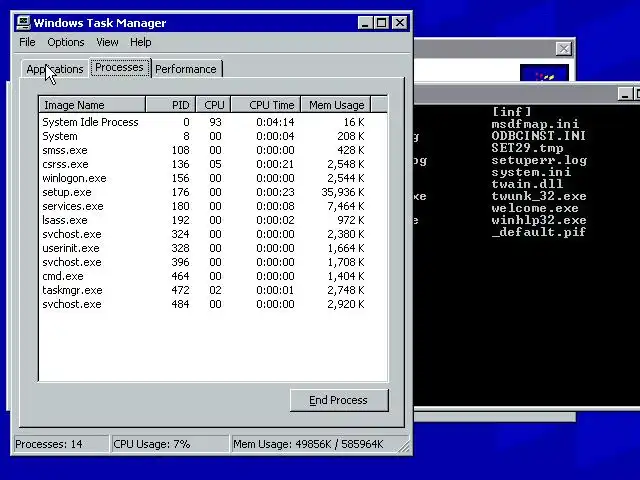Select svchost.exe with PID 484
Viewport: 640px width, 480px height.
point(213,304)
